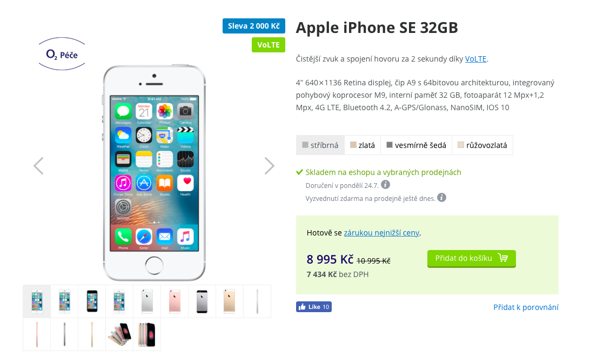Select the zlatá color option
Screen dimensions: 597x364
[x=363, y=145]
